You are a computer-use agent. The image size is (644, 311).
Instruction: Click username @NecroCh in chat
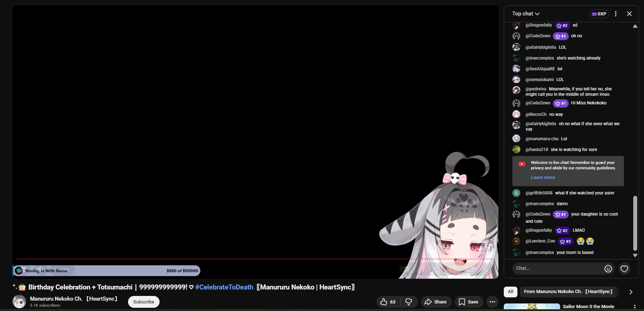536,114
